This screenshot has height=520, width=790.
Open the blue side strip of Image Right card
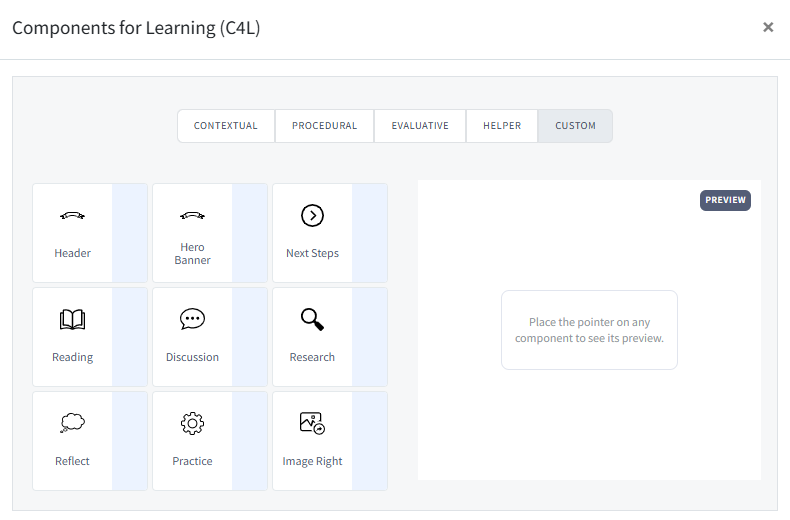click(x=370, y=441)
